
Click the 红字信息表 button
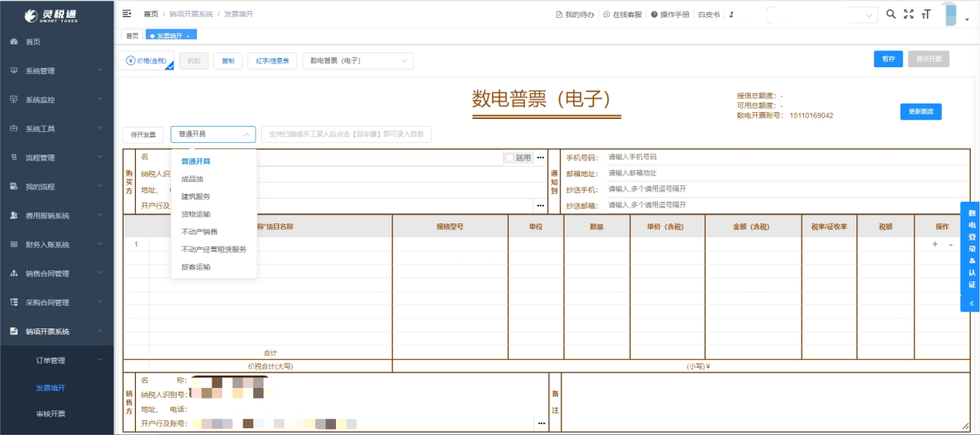click(x=272, y=61)
